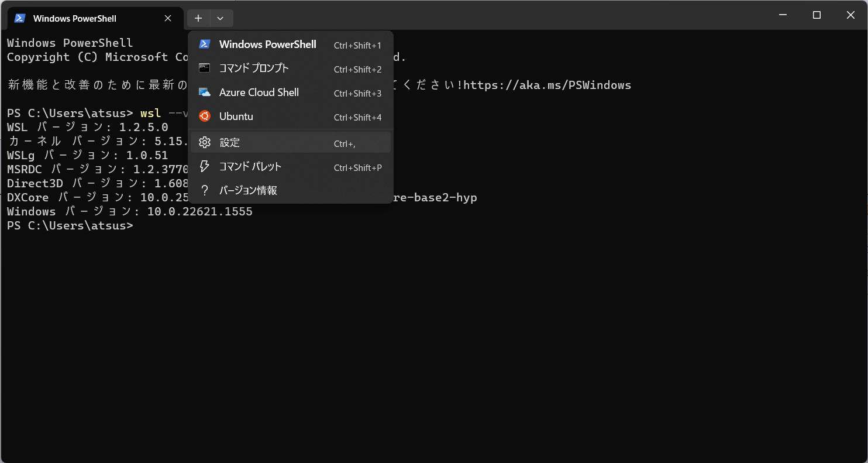
Task: Click the 設定 gear icon
Action: (x=205, y=143)
